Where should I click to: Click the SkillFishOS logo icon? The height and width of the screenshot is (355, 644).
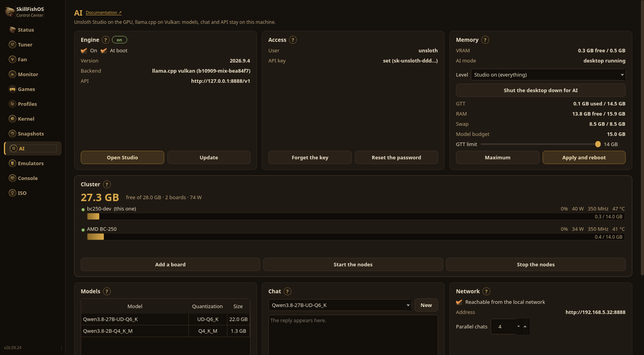(x=10, y=12)
